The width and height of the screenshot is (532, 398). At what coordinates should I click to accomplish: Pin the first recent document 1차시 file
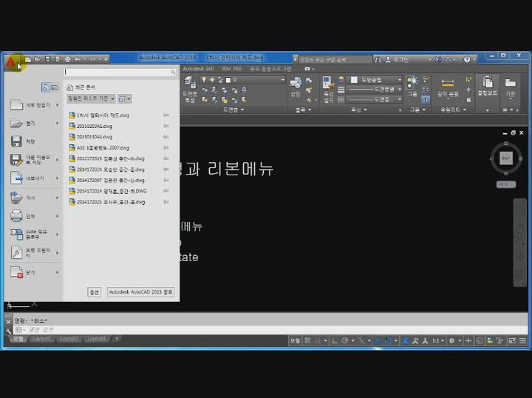(166, 115)
